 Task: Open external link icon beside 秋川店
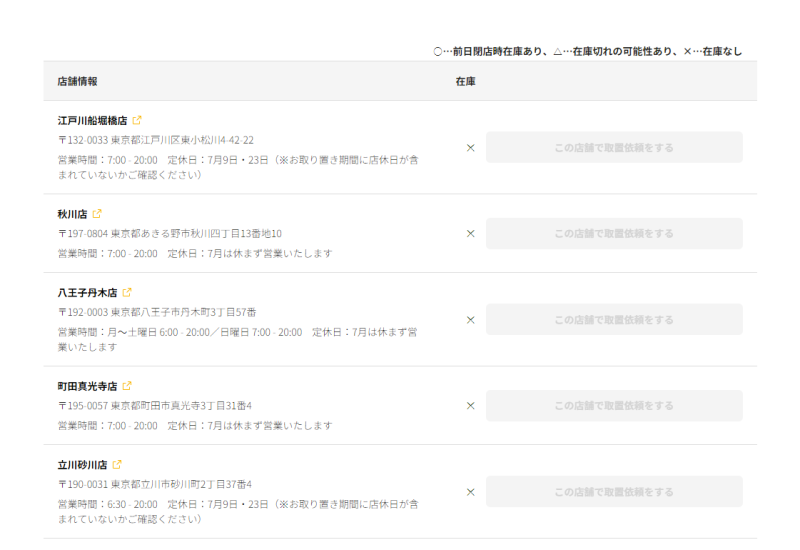click(x=97, y=213)
